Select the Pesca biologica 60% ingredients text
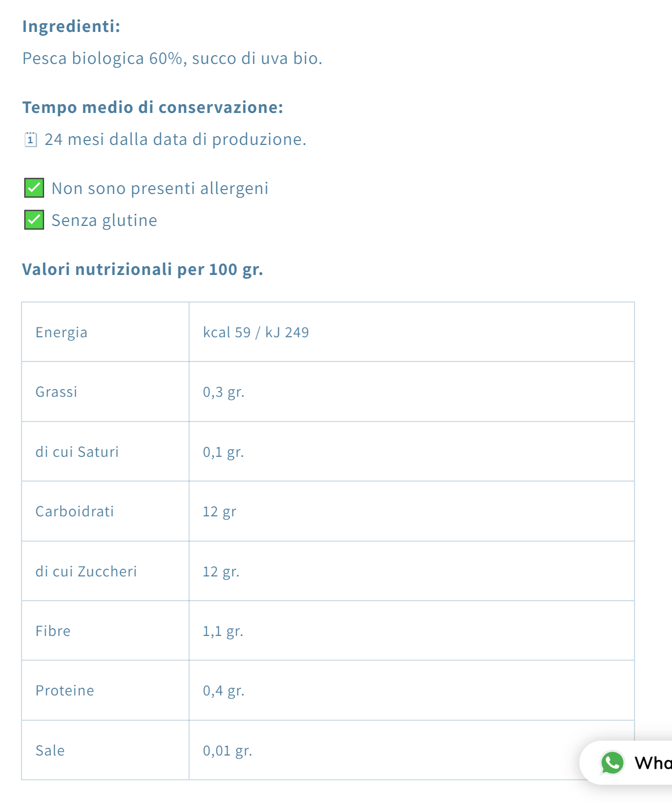This screenshot has width=672, height=804. pyautogui.click(x=172, y=58)
